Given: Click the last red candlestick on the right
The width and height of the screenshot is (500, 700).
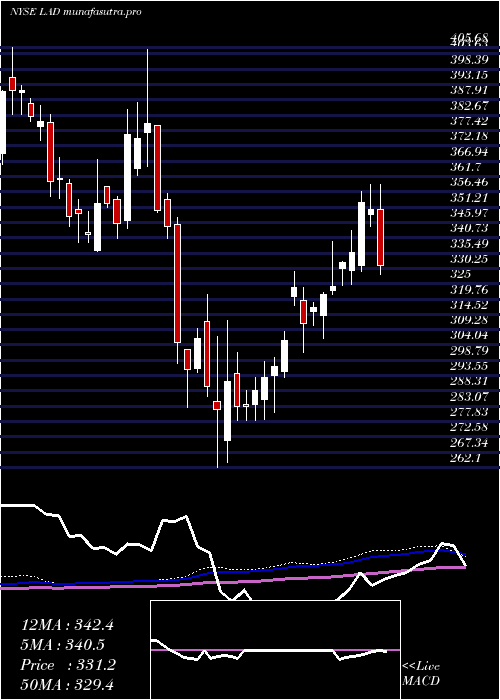Looking at the screenshot, I should click(x=380, y=237).
